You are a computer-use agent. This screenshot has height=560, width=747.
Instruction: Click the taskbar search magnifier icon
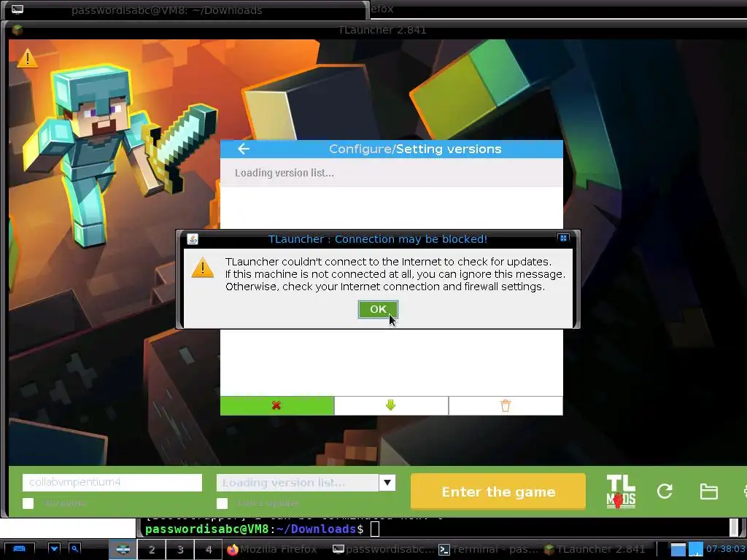[74, 549]
